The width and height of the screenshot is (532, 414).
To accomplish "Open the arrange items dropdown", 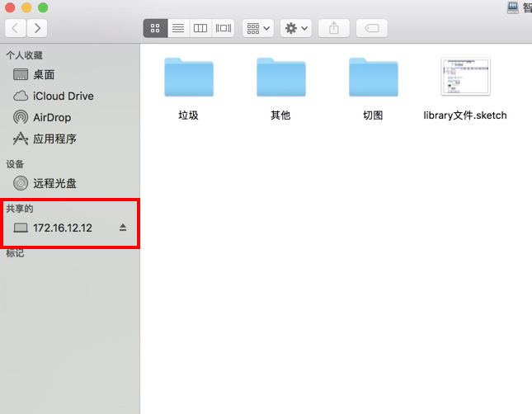I will 257,28.
